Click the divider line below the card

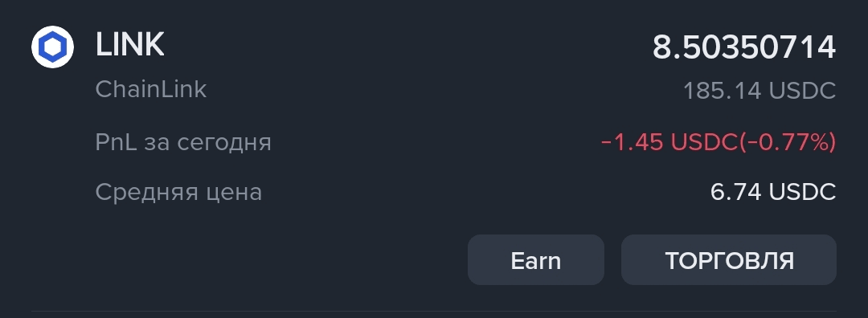click(434, 312)
